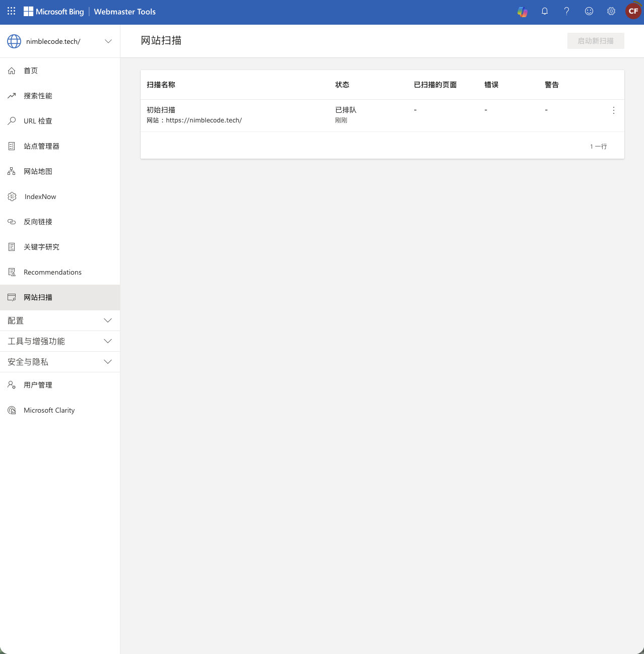Open the URL 检查 sidebar item
Viewport: 644px width, 654px height.
[x=38, y=121]
